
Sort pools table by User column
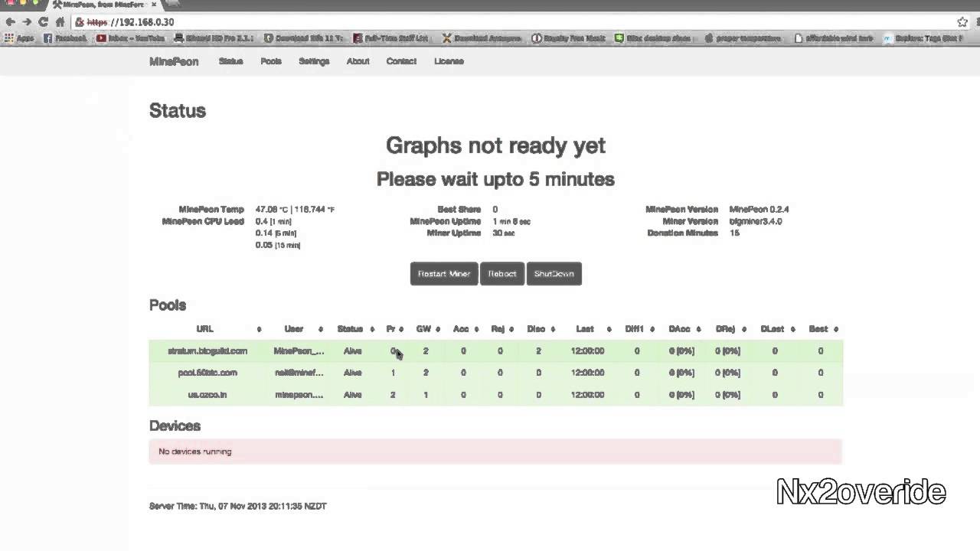(294, 329)
